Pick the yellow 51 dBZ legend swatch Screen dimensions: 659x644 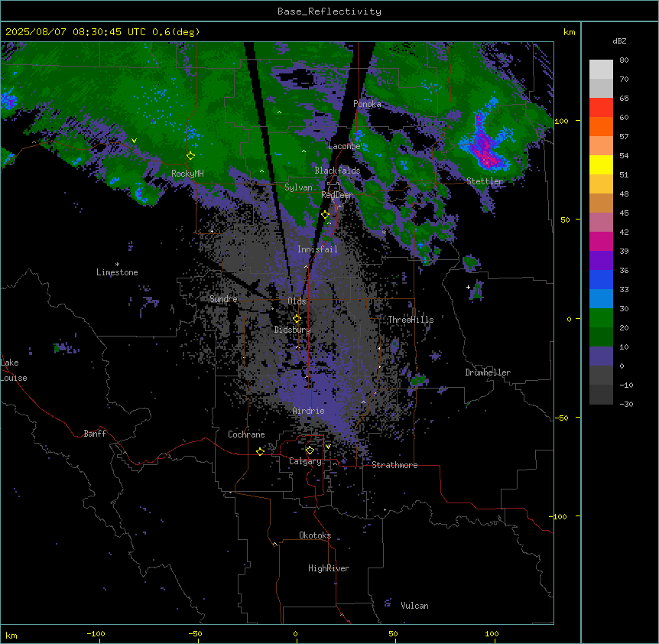pos(601,164)
